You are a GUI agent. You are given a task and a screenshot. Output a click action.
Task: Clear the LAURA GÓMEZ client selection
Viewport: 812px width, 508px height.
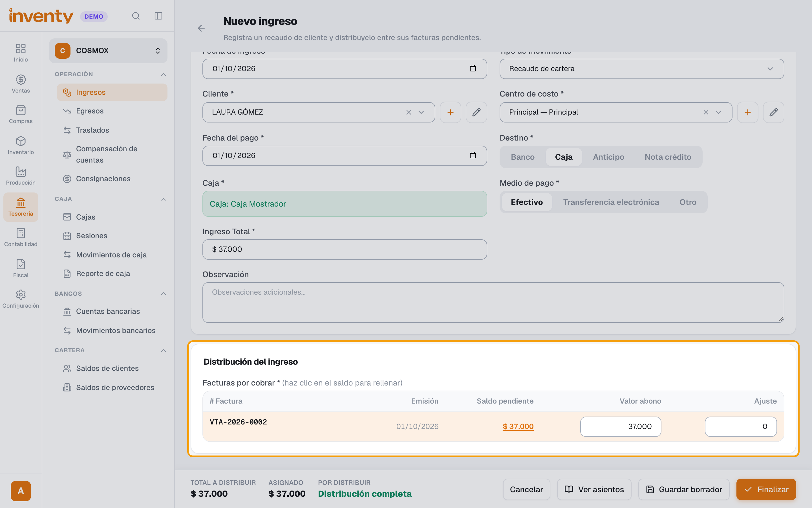click(x=409, y=112)
